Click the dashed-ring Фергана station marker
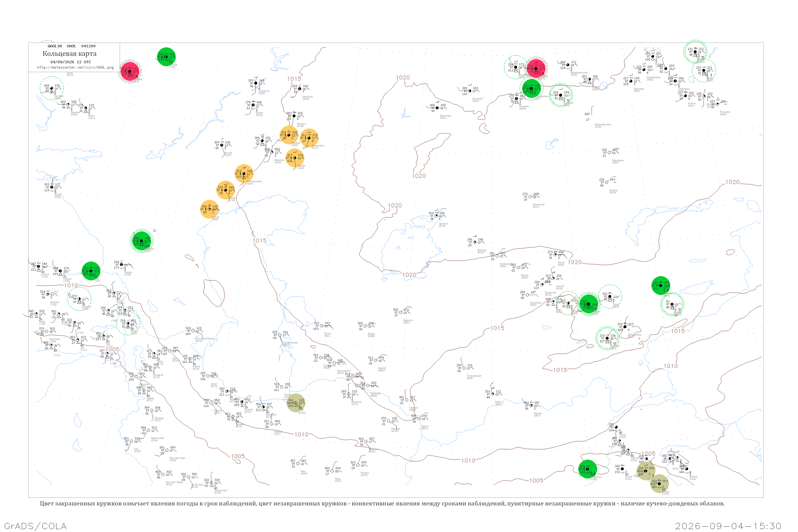This screenshot has height=532, width=798. point(607,338)
